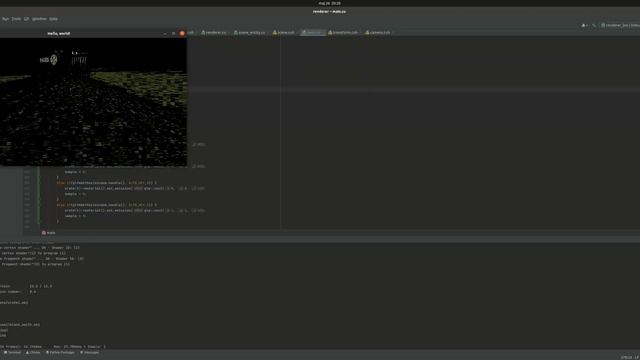Open the run configuration dropdown
Screen dimensions: 640x360
tap(620, 25)
